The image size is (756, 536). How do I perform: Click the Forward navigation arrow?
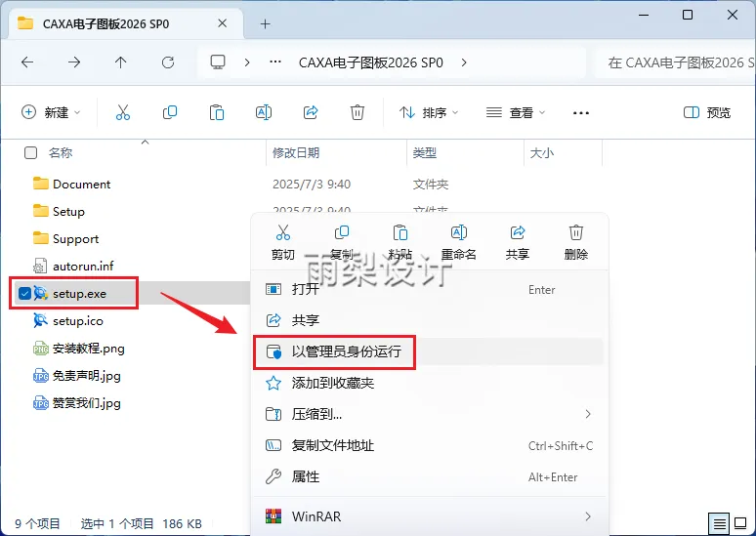(x=74, y=62)
